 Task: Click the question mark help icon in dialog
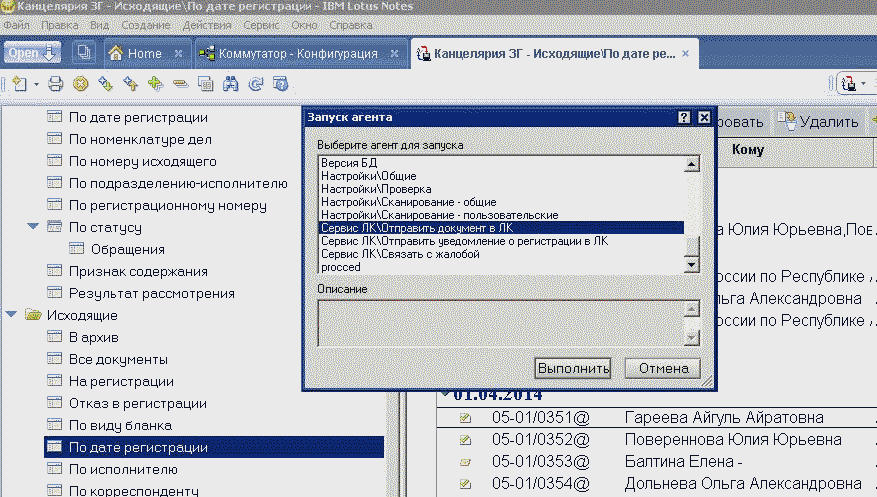click(684, 117)
